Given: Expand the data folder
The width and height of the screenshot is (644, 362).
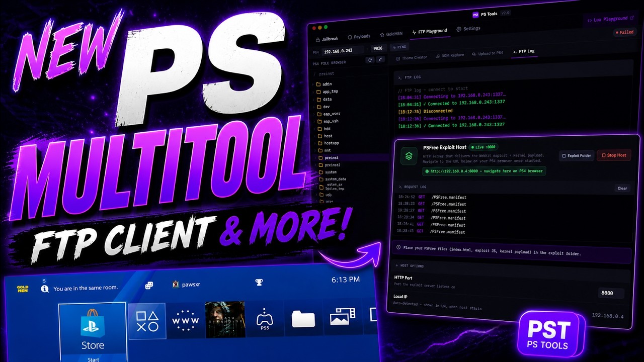Looking at the screenshot, I should [324, 99].
